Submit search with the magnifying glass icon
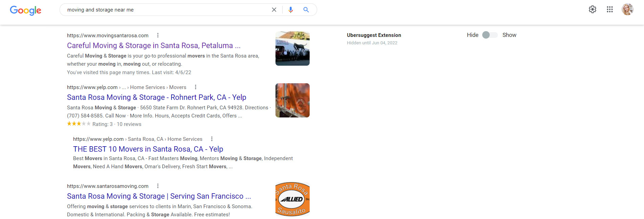 click(306, 10)
